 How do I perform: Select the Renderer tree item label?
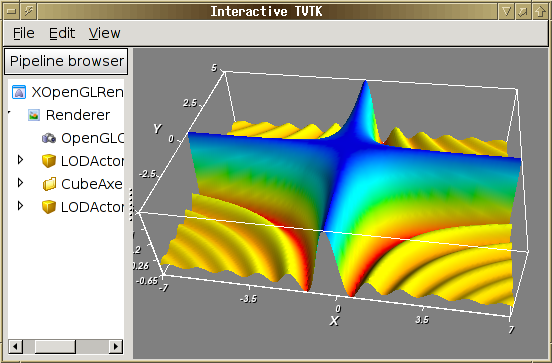tap(78, 115)
